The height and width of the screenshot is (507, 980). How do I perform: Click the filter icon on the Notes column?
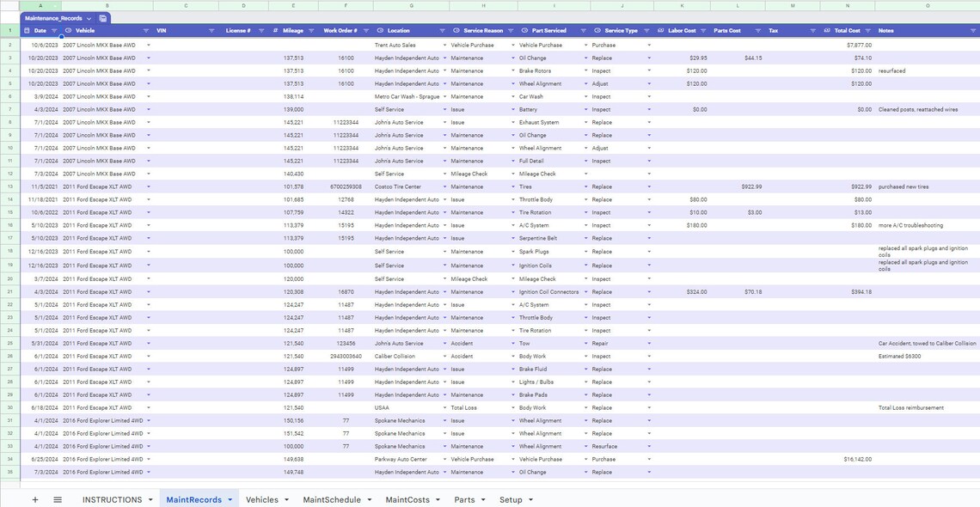[x=973, y=30]
